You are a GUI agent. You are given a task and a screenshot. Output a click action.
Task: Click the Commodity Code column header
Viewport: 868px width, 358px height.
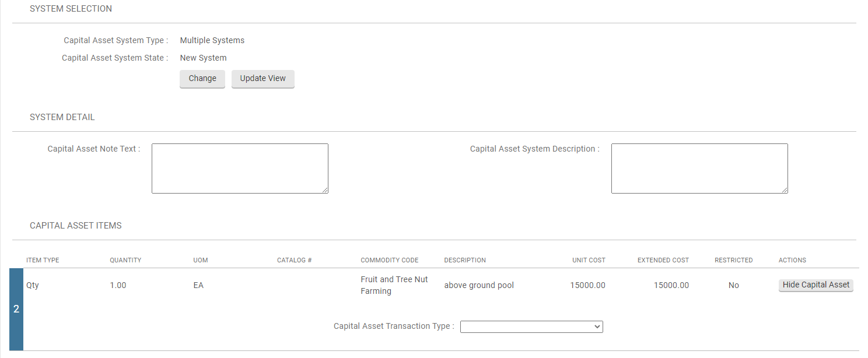(389, 260)
